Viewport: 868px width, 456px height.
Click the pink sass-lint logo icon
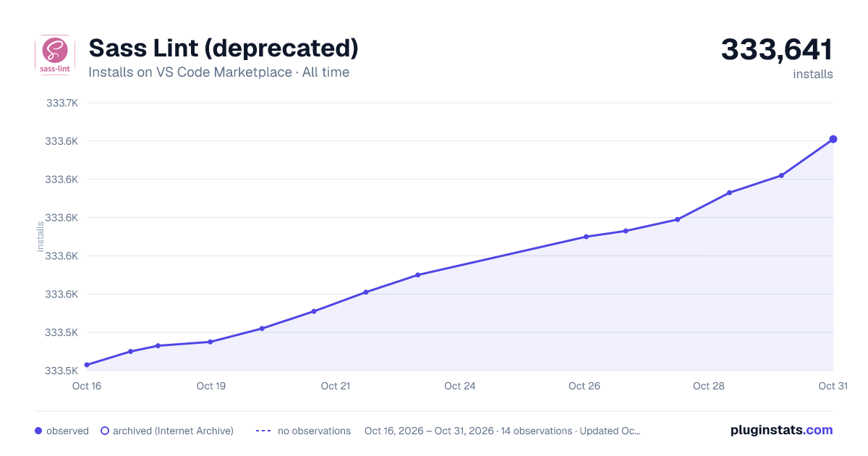pos(55,55)
